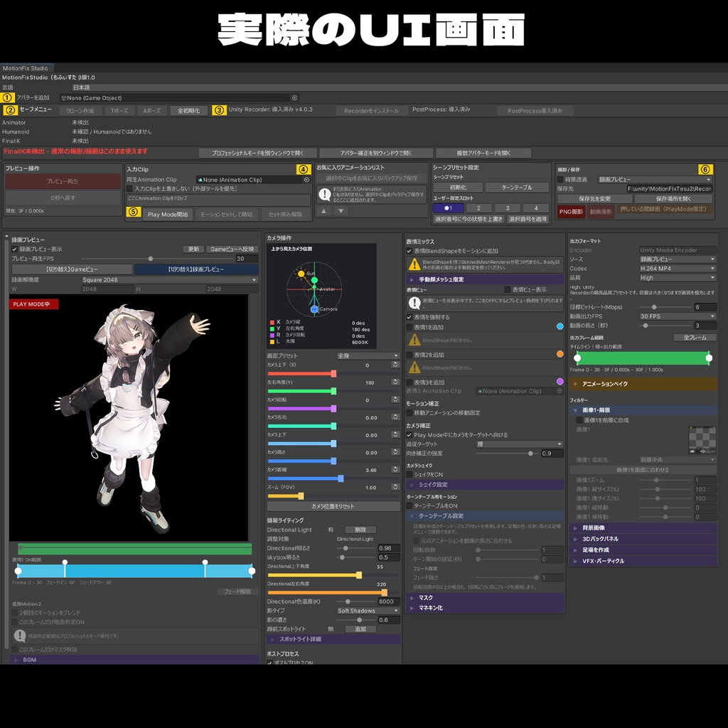Expand マスク section
The height and width of the screenshot is (728, 728).
pyautogui.click(x=485, y=598)
